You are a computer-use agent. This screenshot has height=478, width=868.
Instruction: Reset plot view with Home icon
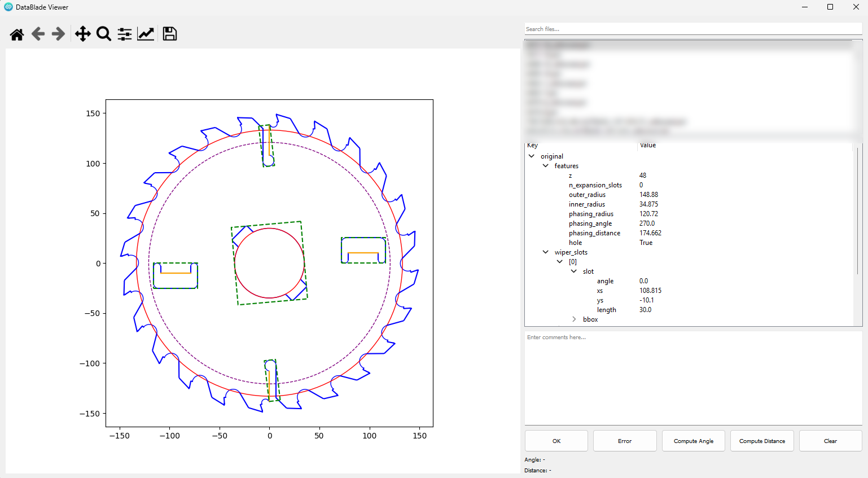[17, 34]
